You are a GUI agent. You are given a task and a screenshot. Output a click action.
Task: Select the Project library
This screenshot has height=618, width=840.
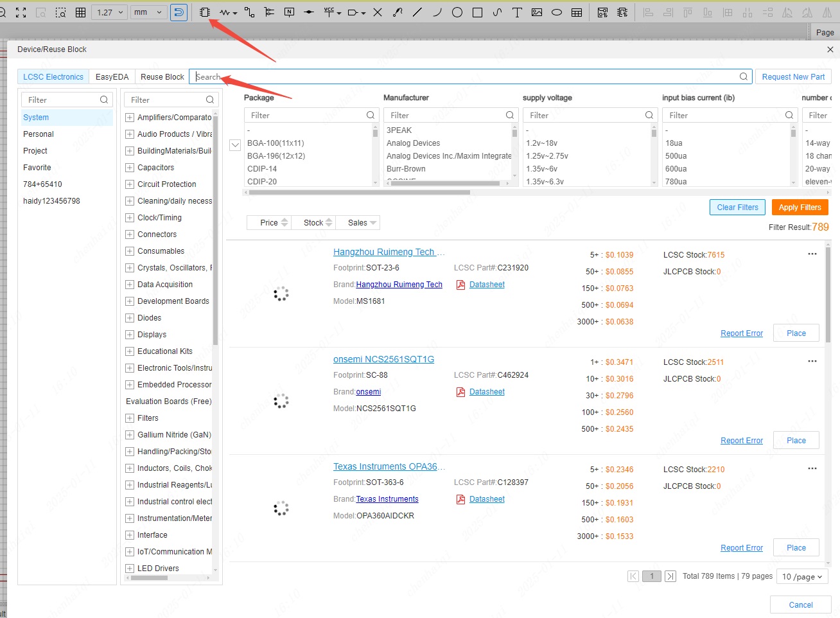coord(35,151)
